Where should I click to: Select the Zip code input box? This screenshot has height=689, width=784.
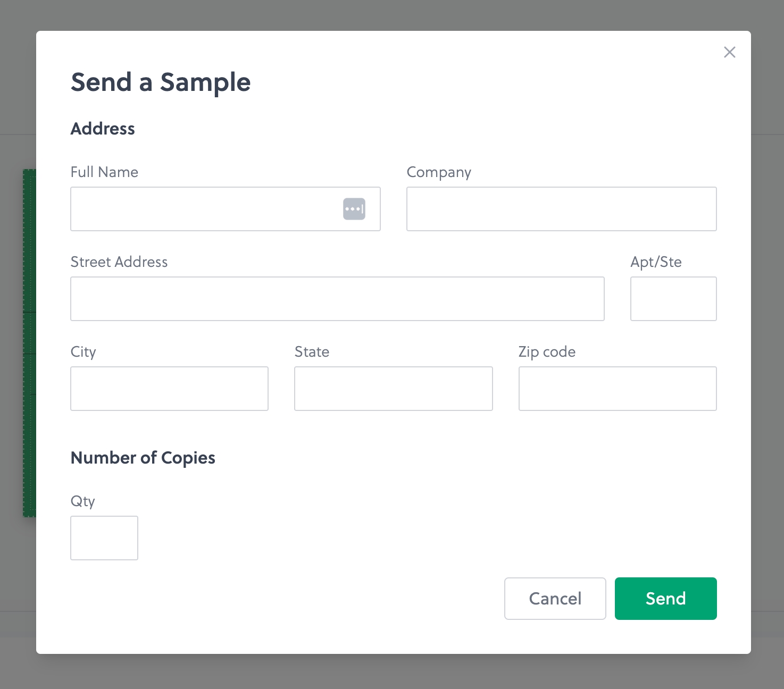tap(618, 389)
